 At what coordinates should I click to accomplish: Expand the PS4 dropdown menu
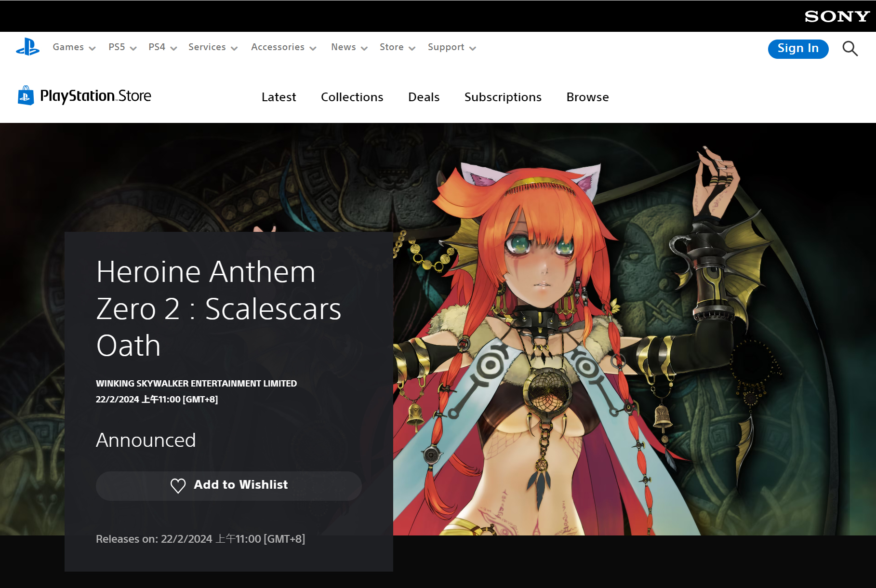pos(163,47)
